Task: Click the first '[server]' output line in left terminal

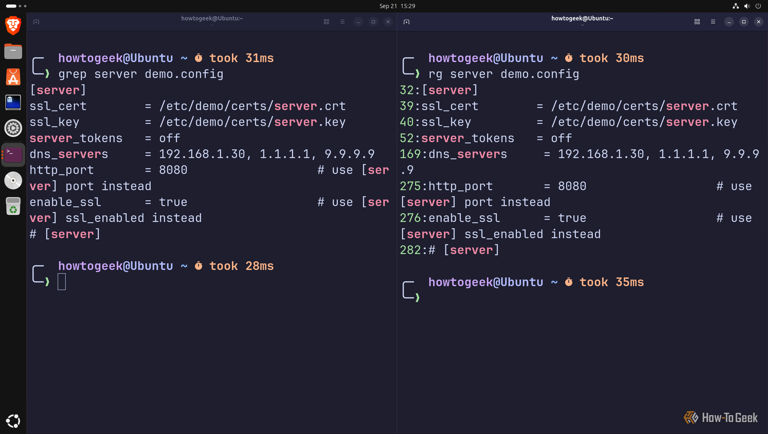Action: (x=58, y=90)
